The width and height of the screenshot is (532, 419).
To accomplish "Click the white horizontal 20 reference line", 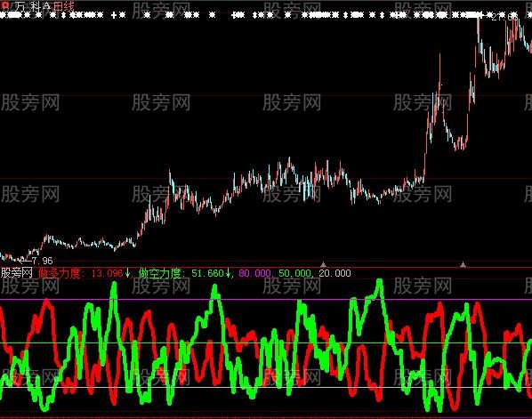I will (x=266, y=387).
